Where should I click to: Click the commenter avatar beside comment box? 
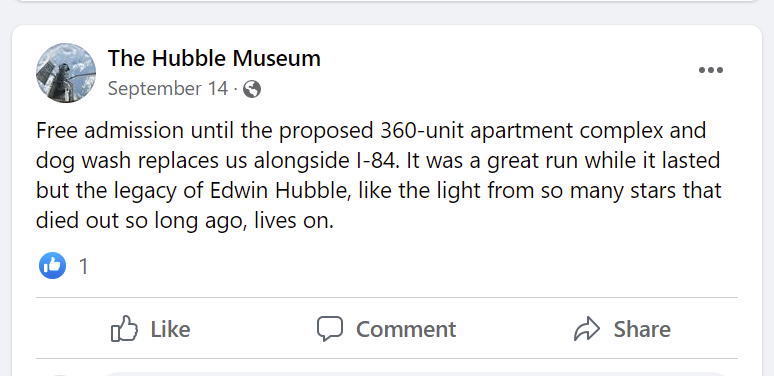[59, 374]
